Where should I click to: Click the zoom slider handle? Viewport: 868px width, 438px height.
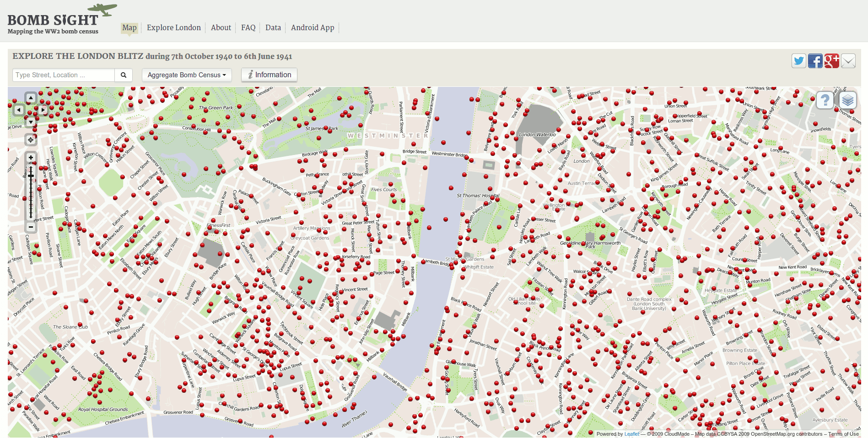pyautogui.click(x=31, y=175)
